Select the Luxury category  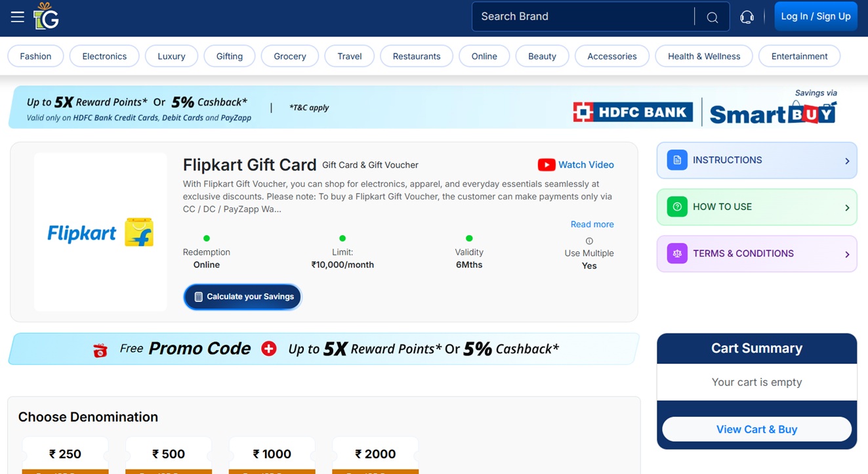[171, 56]
